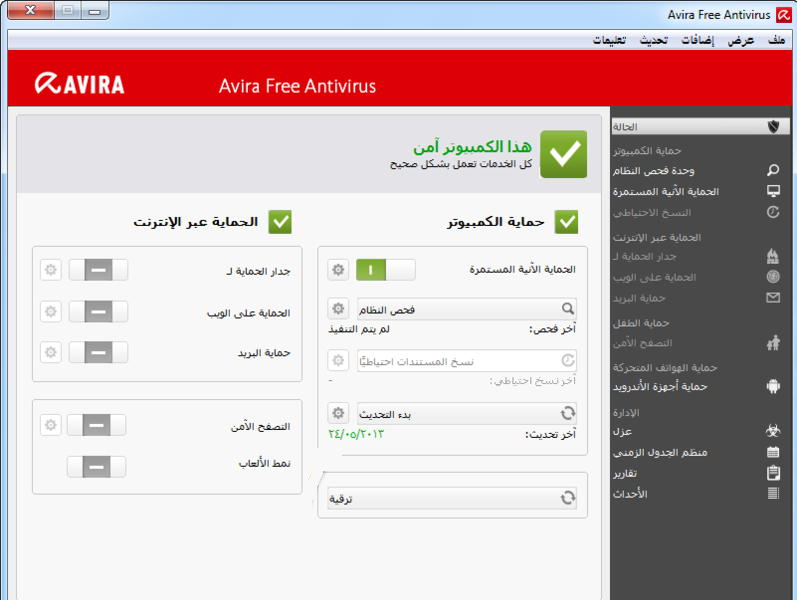The height and width of the screenshot is (600, 797).
Task: Click the large green secure status checkmark
Action: [564, 154]
